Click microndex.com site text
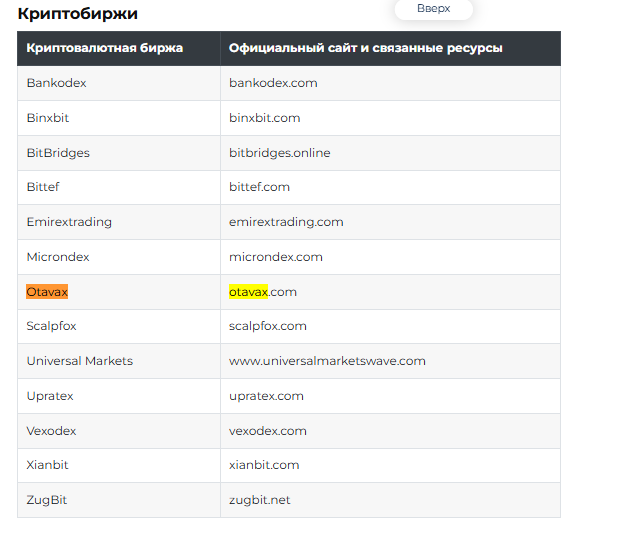The width and height of the screenshot is (627, 533). (x=276, y=257)
